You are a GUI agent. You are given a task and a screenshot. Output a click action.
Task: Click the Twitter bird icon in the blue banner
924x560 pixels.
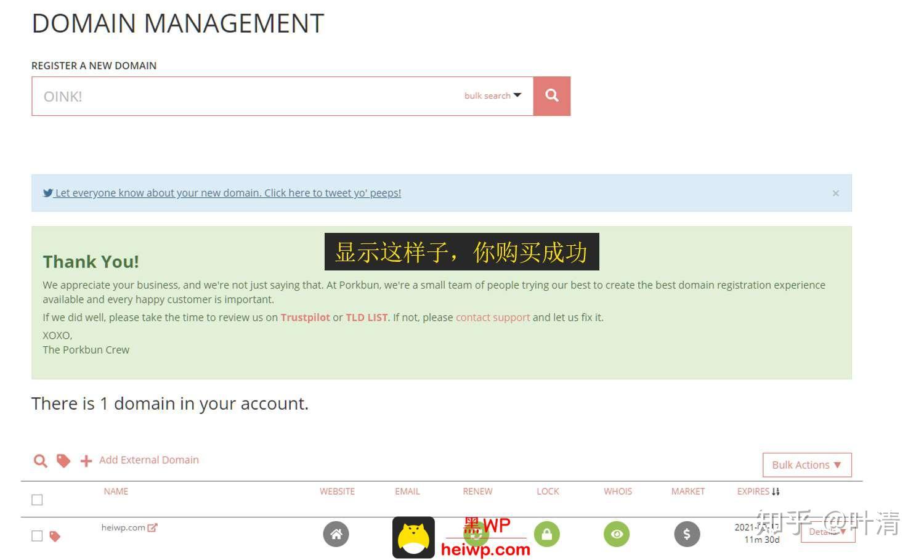pyautogui.click(x=48, y=193)
